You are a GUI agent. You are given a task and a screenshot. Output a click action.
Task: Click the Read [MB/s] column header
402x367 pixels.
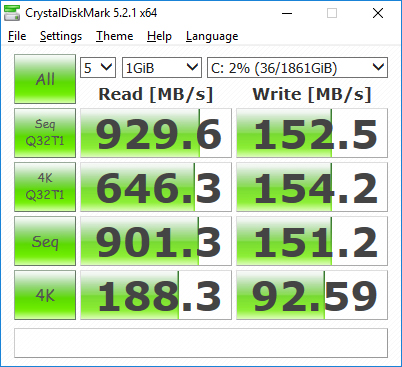click(x=156, y=94)
